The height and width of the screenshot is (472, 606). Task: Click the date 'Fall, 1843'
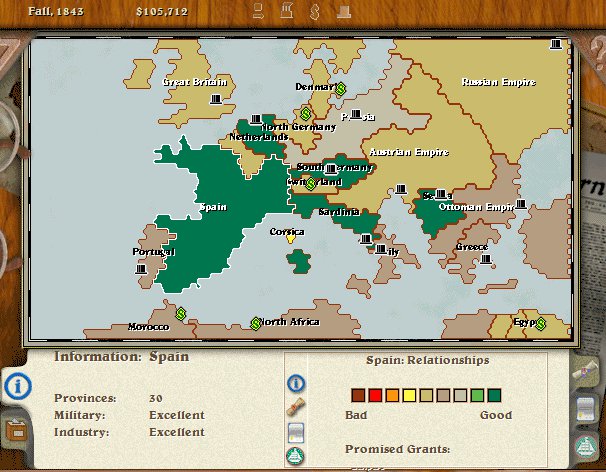point(56,11)
